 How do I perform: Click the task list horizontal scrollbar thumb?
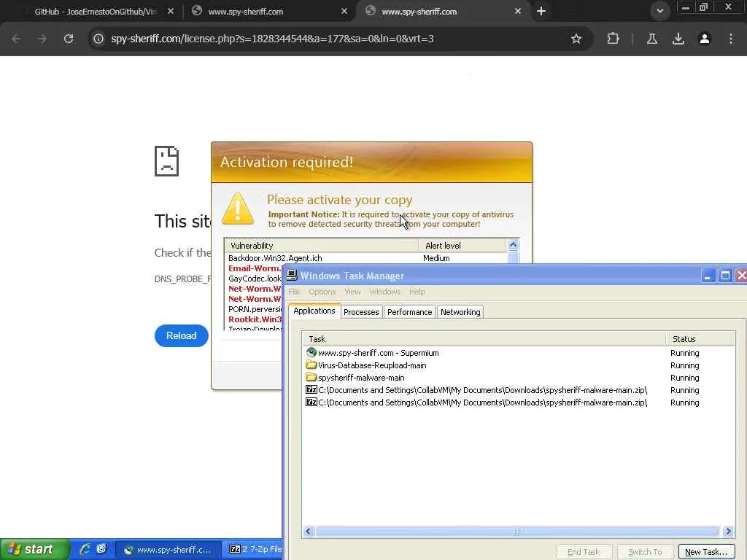517,532
